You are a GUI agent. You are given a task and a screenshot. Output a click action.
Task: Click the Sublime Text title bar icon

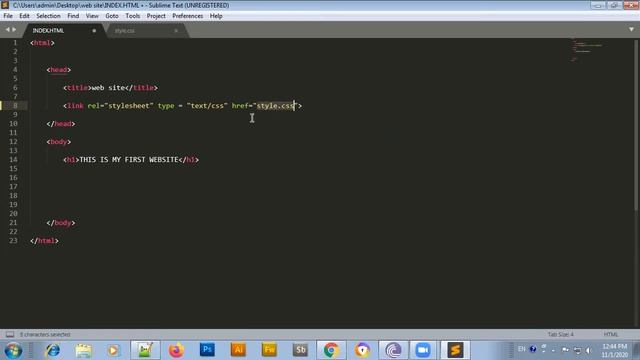pos(5,5)
